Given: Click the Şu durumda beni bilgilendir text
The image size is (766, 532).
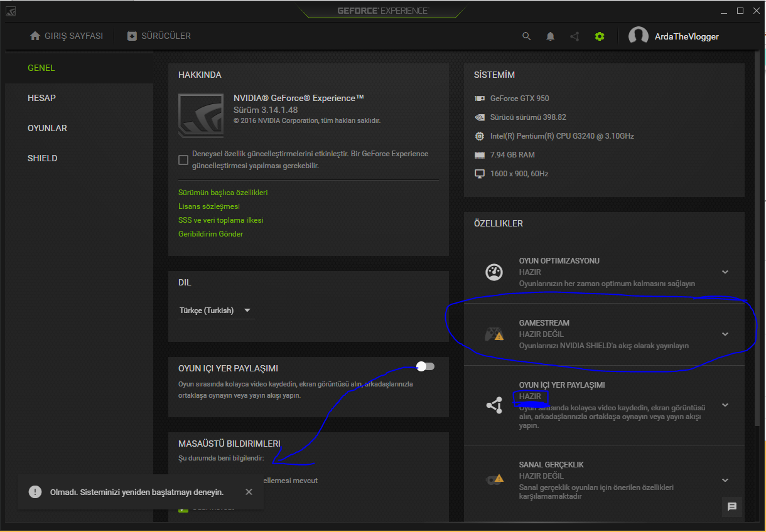Looking at the screenshot, I should 221,458.
